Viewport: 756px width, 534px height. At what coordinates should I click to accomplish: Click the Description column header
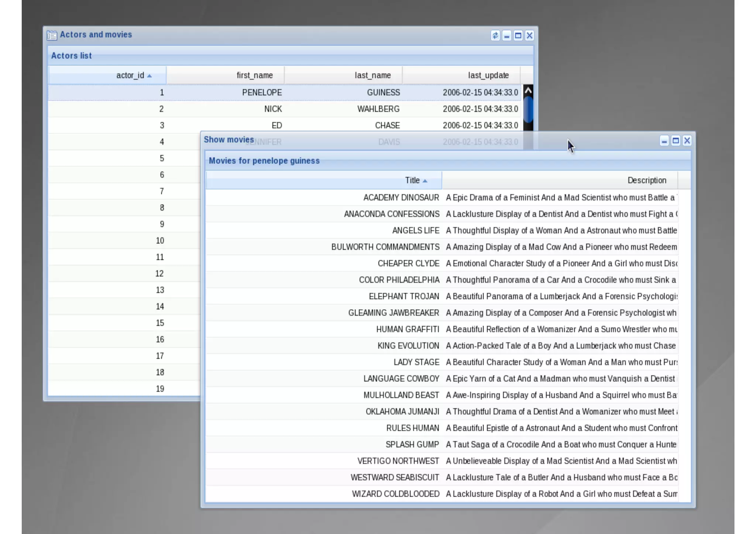tap(647, 180)
